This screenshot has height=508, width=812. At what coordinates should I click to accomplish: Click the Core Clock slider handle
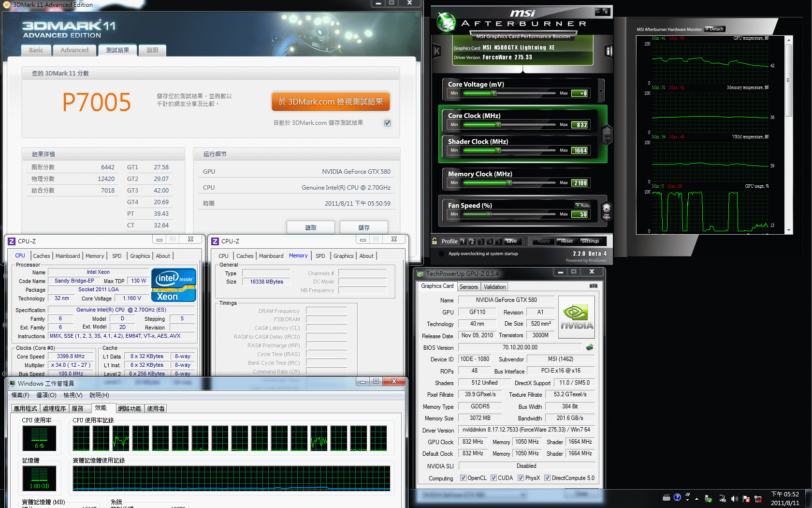click(498, 125)
